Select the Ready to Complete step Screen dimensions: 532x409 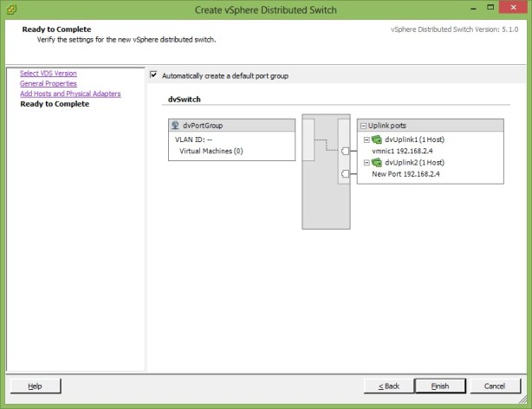pyautogui.click(x=55, y=104)
